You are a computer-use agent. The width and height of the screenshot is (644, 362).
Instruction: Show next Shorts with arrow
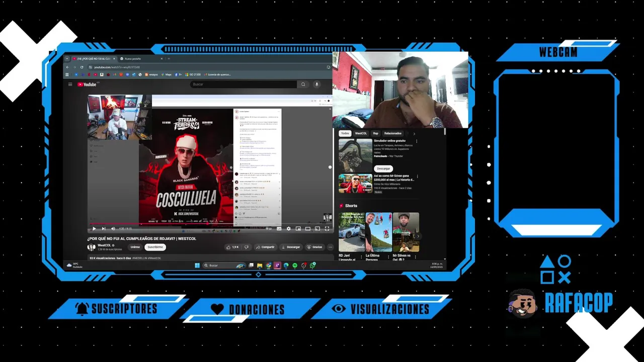418,236
